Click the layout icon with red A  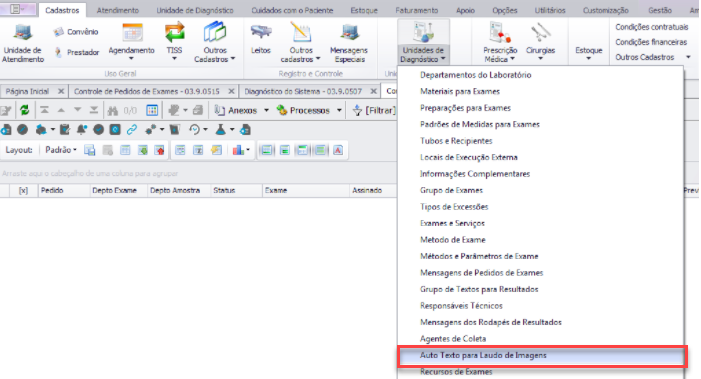(338, 150)
